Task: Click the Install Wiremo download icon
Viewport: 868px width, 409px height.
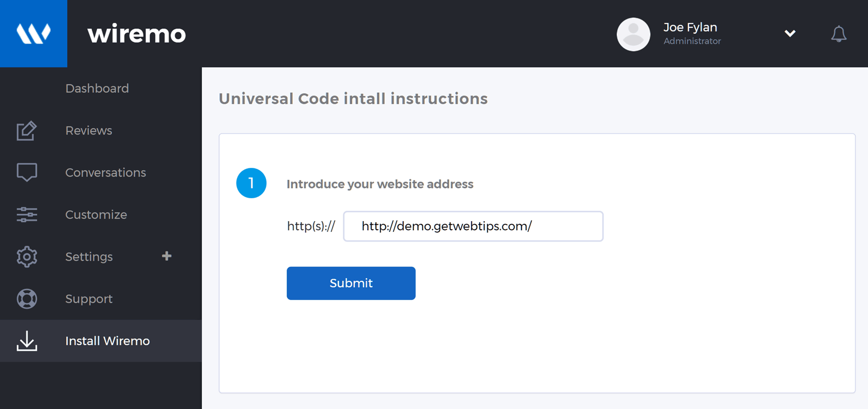Action: coord(27,341)
